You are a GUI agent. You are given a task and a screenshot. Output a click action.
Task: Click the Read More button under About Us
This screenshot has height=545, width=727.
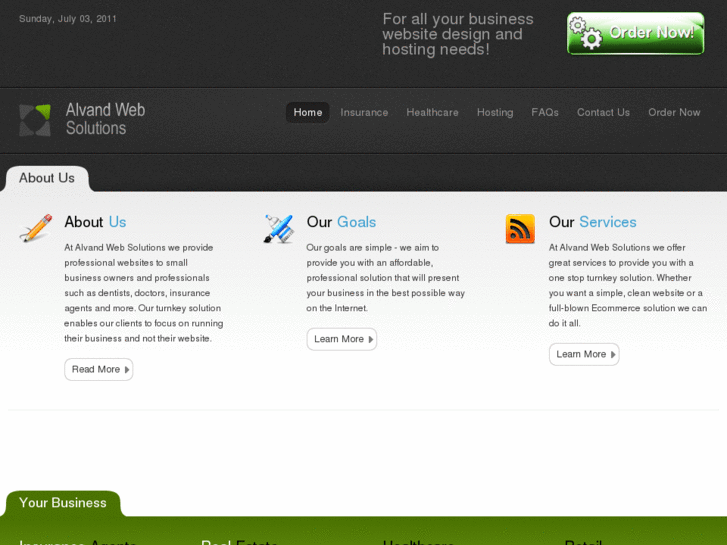99,369
